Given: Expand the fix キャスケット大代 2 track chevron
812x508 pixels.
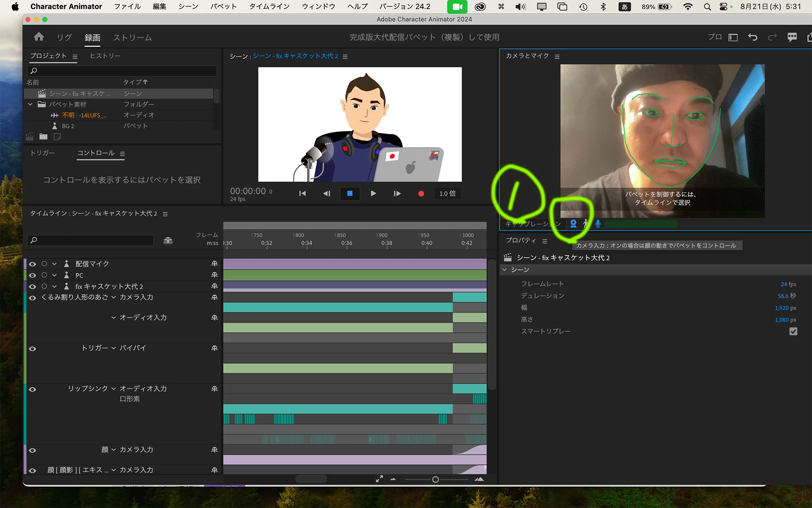Looking at the screenshot, I should [55, 287].
